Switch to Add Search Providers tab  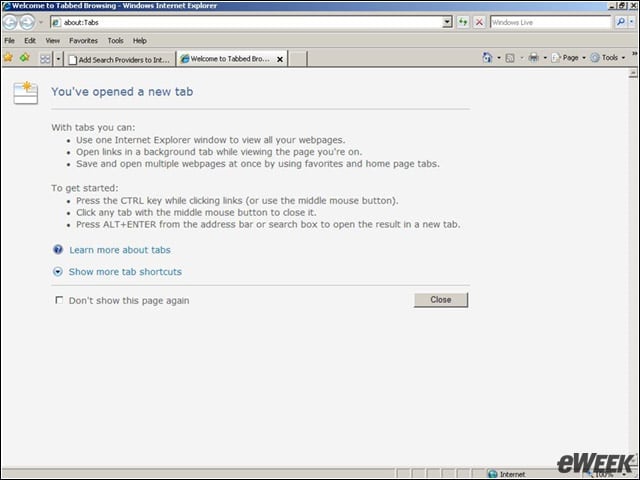pyautogui.click(x=120, y=60)
